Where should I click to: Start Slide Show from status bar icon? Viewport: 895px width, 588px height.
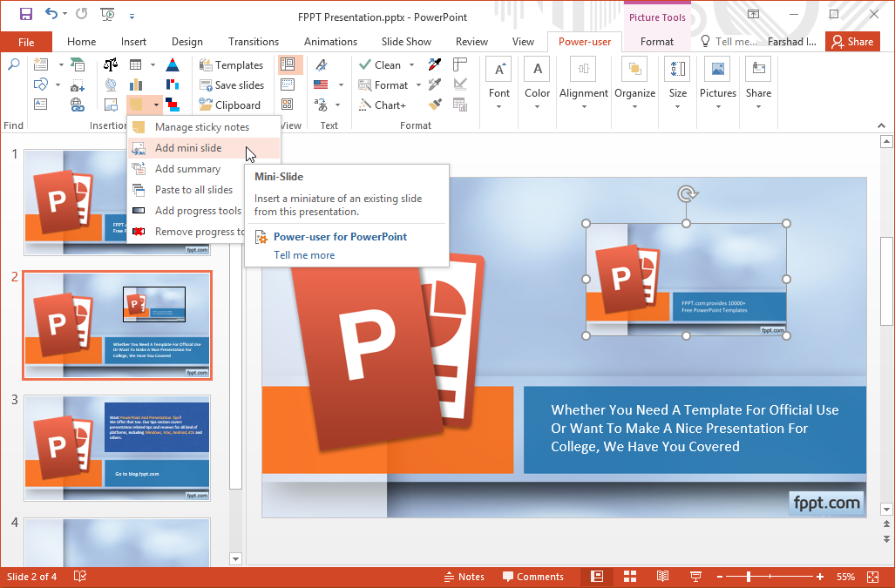pyautogui.click(x=695, y=577)
